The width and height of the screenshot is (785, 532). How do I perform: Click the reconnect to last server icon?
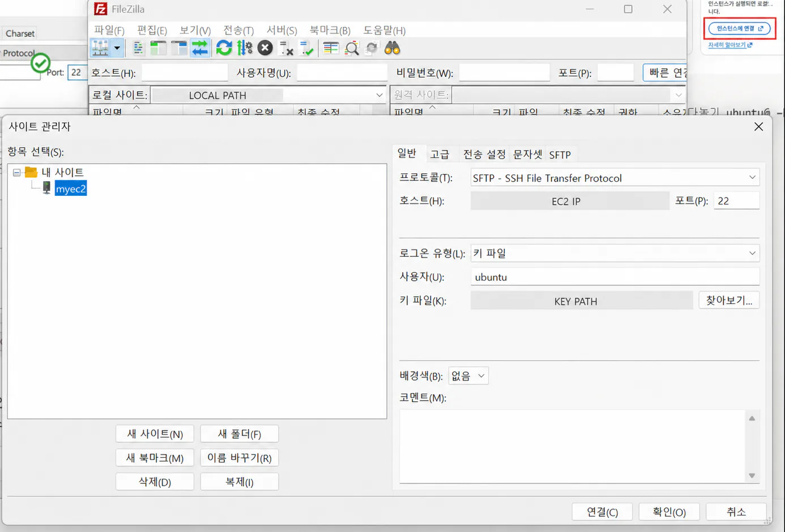pyautogui.click(x=306, y=48)
